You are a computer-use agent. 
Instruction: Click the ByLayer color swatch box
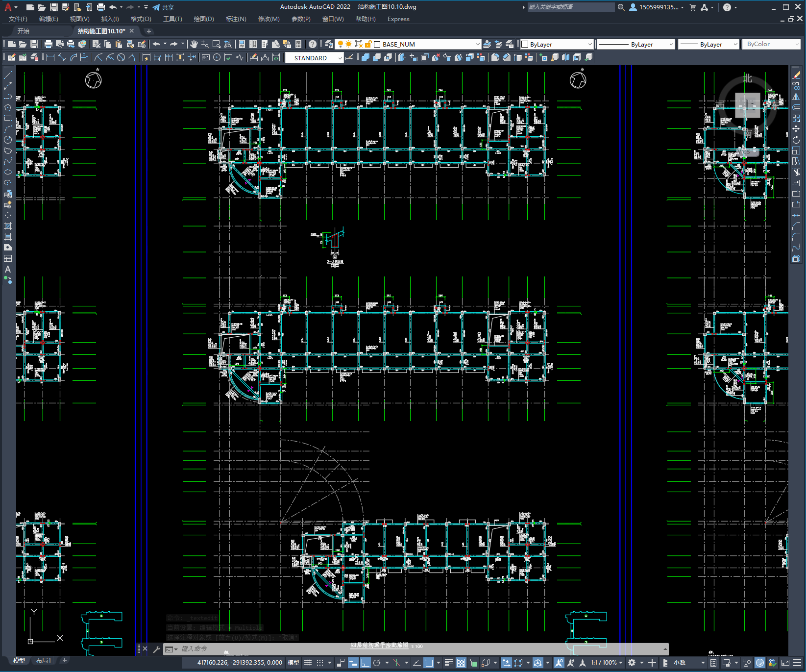pyautogui.click(x=525, y=44)
